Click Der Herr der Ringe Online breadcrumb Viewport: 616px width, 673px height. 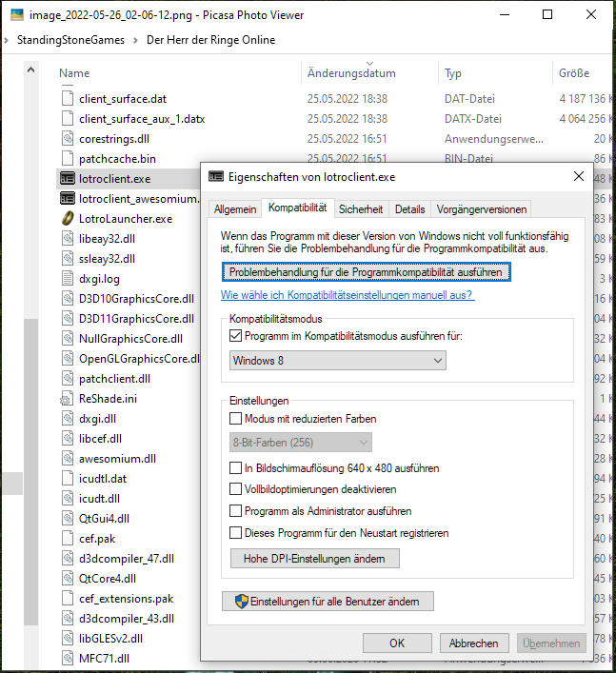pyautogui.click(x=210, y=40)
